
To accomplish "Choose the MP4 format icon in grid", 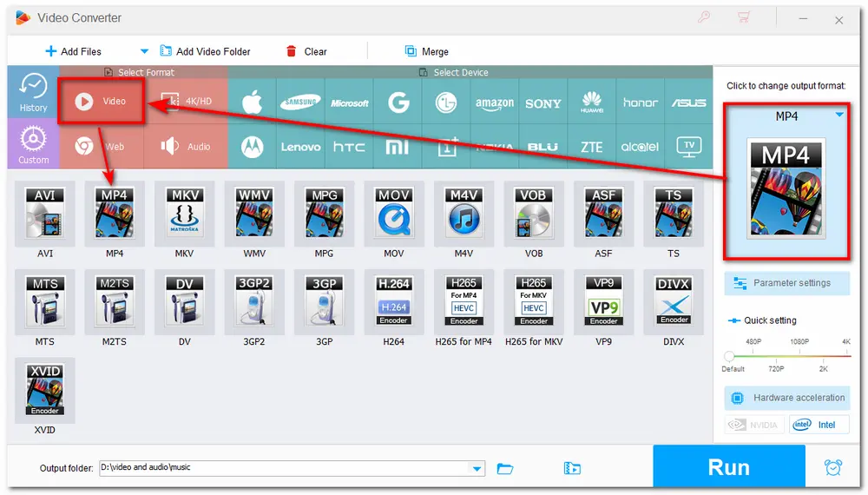I will [x=115, y=214].
